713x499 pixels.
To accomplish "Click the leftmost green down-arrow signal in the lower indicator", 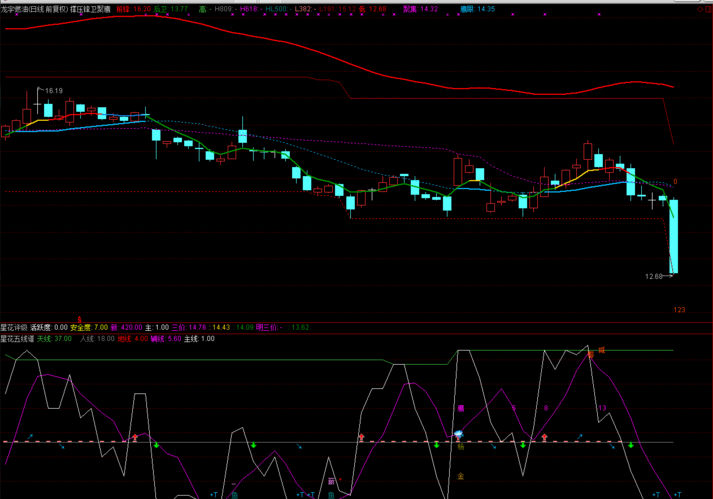I will pyautogui.click(x=156, y=445).
